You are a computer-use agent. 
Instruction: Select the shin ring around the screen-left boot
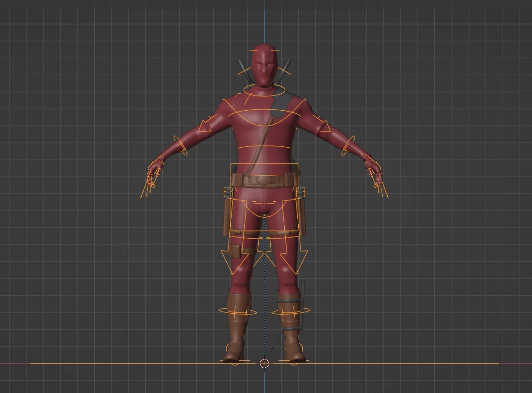[238, 312]
